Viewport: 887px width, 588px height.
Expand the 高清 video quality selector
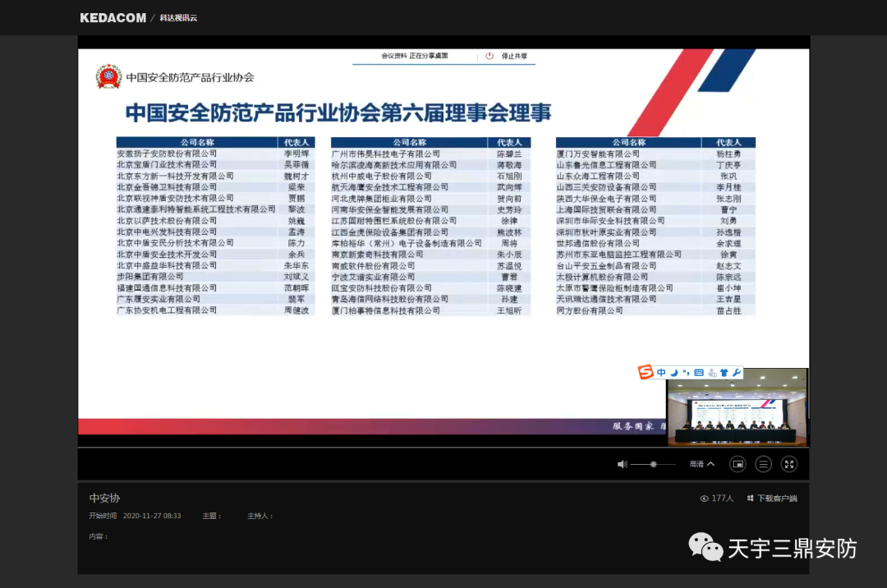(x=700, y=464)
